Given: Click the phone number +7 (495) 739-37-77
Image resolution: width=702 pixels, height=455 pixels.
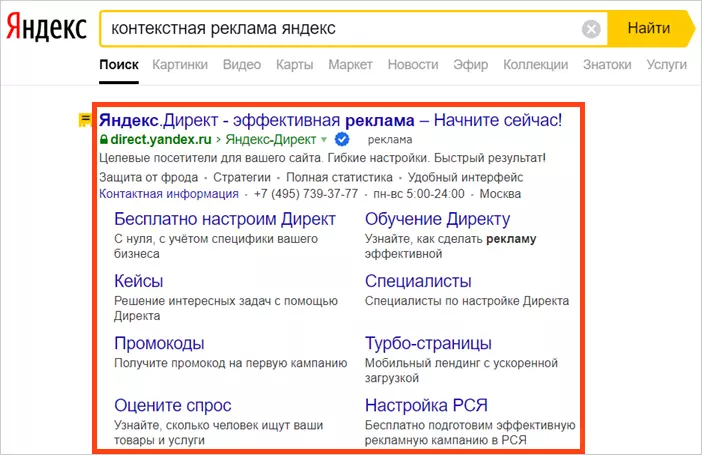Looking at the screenshot, I should (306, 194).
